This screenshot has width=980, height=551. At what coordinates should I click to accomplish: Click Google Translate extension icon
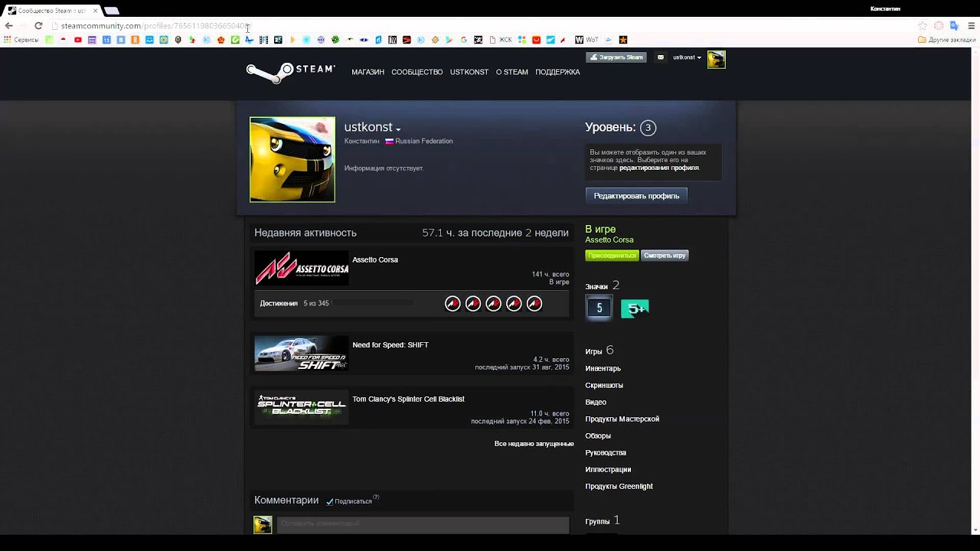[955, 25]
